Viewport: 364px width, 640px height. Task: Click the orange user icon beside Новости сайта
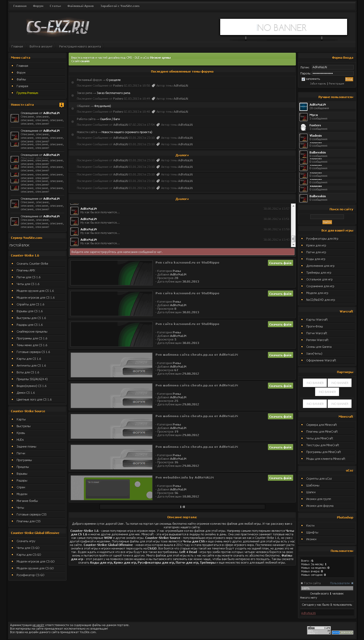pyautogui.click(x=62, y=105)
